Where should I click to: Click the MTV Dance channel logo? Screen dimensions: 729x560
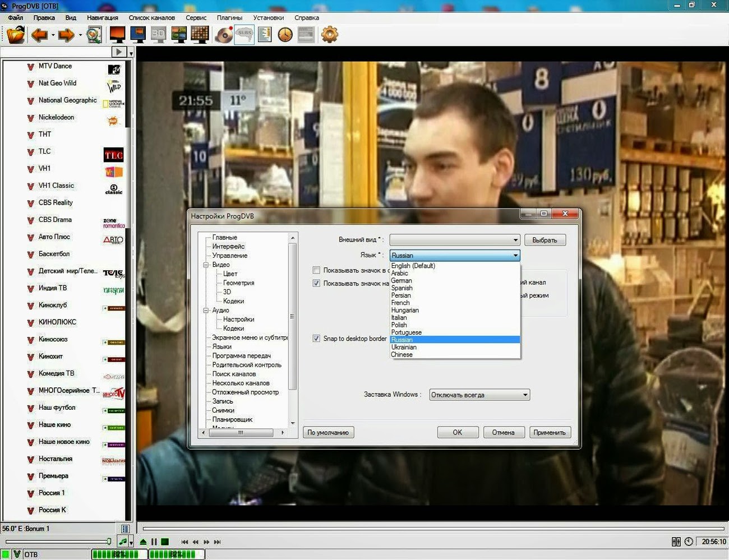(x=114, y=70)
